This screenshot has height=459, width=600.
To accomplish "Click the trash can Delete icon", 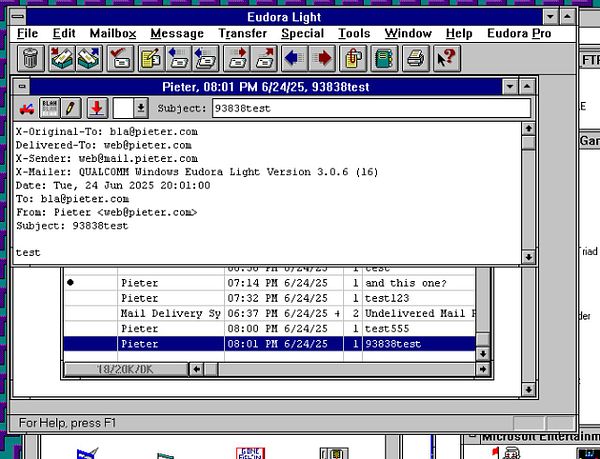I will click(x=31, y=59).
